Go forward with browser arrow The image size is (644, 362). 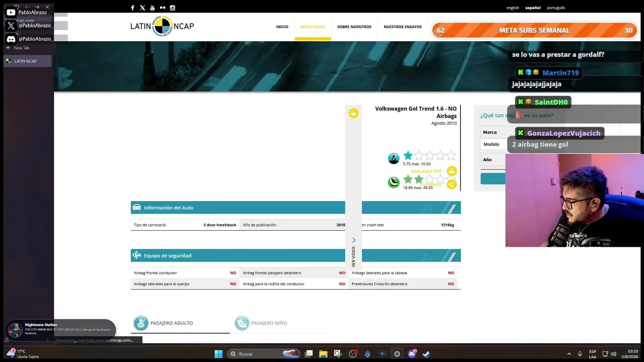click(x=37, y=7)
